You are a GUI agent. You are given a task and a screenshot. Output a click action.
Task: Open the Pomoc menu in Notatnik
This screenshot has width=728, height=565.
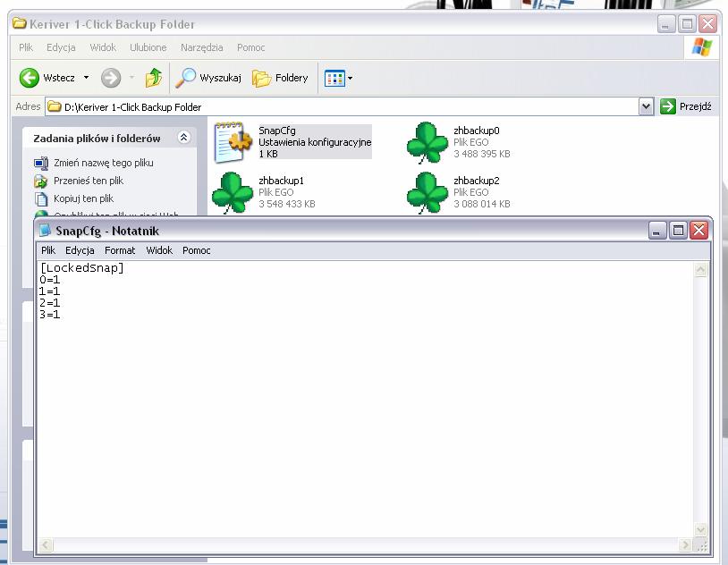[x=197, y=250]
